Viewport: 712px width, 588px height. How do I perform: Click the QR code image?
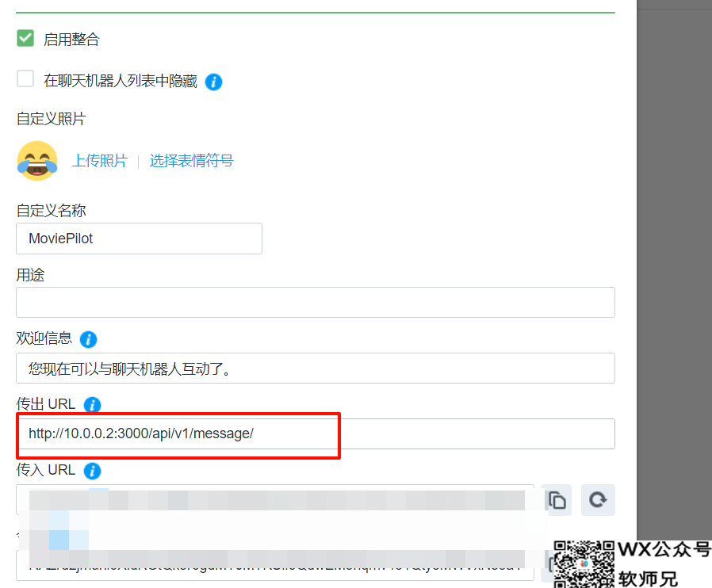point(584,564)
